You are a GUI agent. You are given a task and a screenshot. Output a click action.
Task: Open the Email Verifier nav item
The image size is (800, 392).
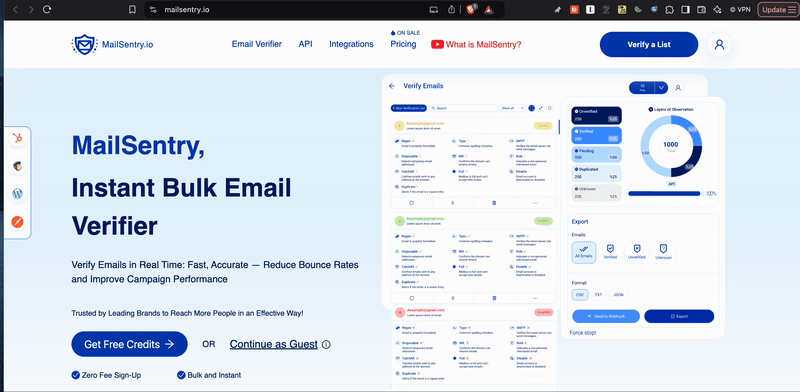click(257, 44)
